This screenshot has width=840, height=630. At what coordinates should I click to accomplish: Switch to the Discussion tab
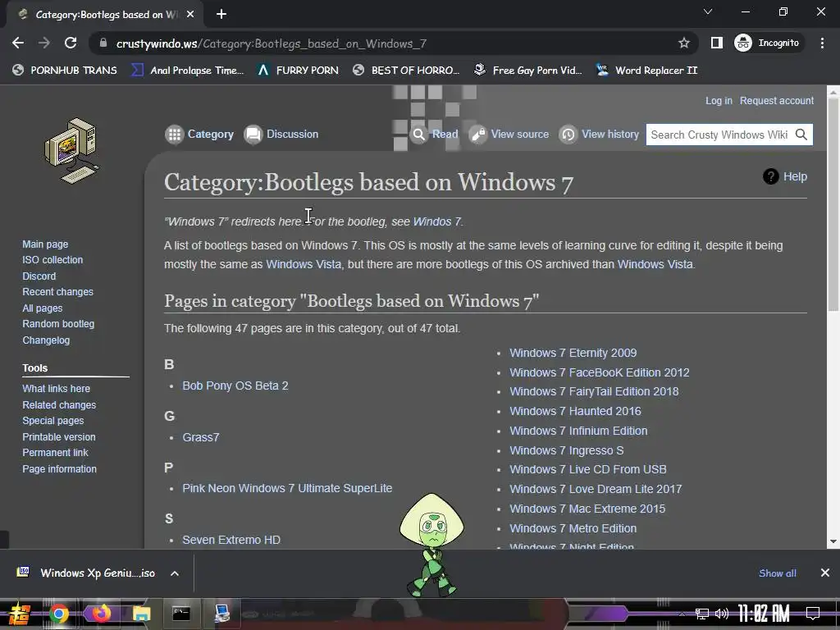[281, 134]
